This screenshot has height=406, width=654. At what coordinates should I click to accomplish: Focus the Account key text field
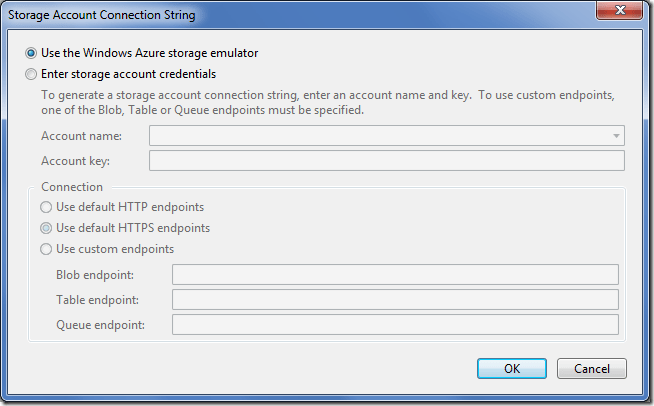click(x=386, y=161)
